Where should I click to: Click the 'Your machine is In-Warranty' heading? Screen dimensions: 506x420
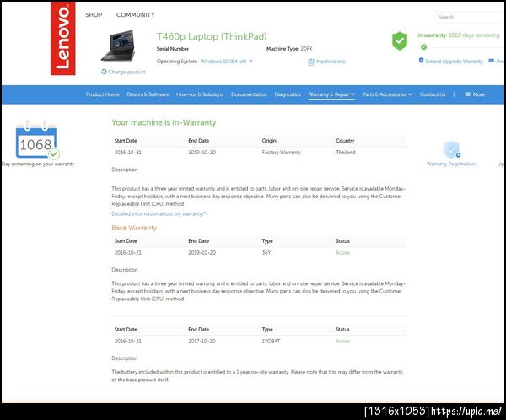pos(164,122)
